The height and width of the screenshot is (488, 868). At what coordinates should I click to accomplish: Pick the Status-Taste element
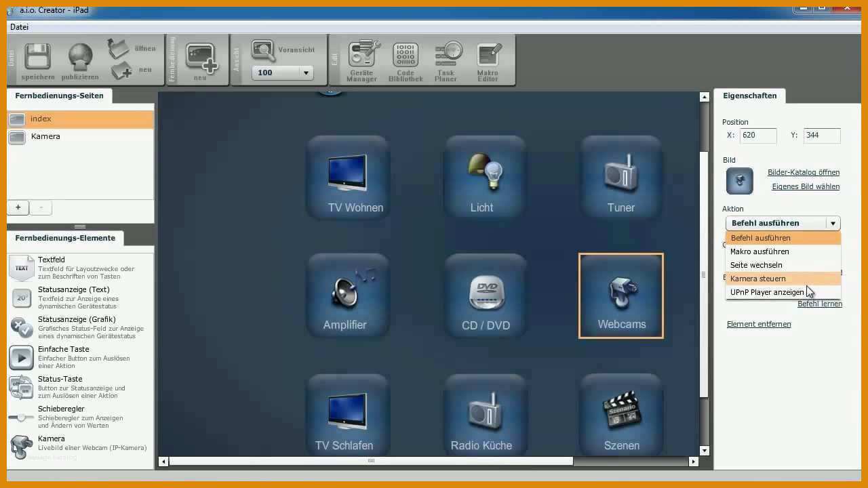[80, 387]
